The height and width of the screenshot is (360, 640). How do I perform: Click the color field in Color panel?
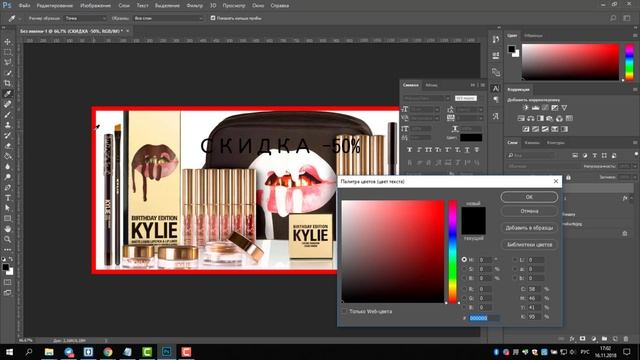point(570,62)
